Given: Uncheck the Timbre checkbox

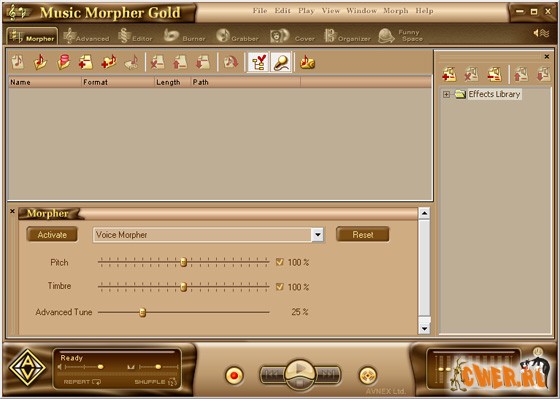Looking at the screenshot, I should coord(280,286).
